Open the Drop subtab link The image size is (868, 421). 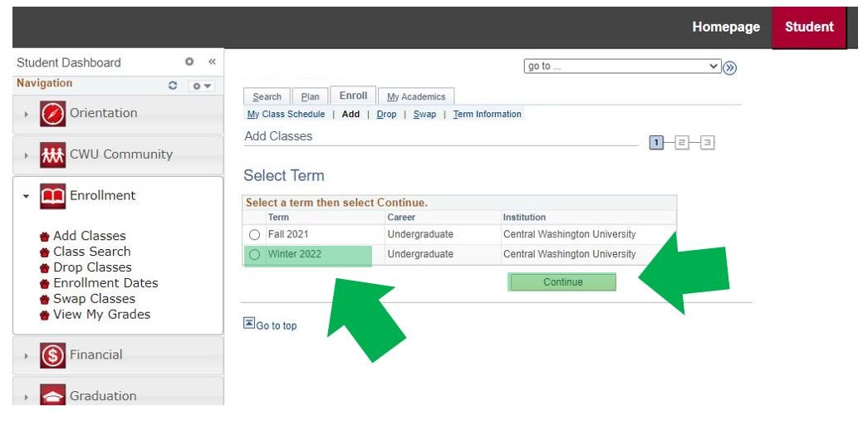point(386,114)
